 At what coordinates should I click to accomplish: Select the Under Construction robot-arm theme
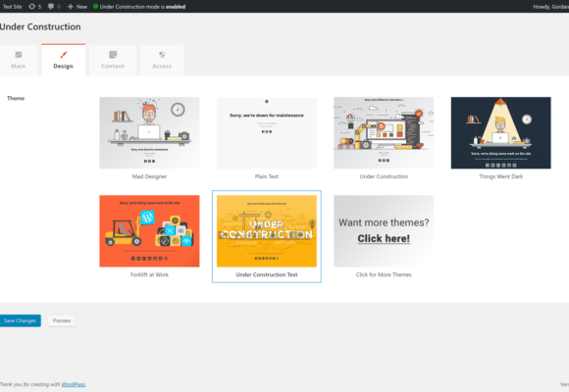[384, 132]
